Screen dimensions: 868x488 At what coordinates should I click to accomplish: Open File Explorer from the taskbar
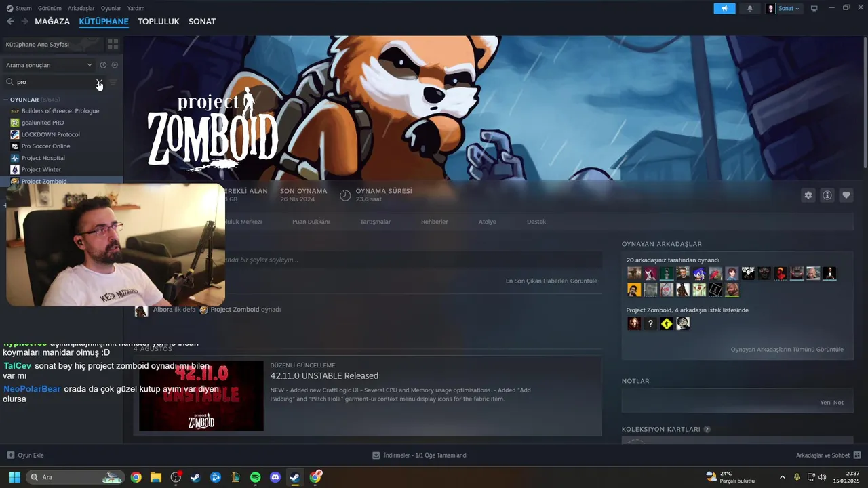coord(156,477)
